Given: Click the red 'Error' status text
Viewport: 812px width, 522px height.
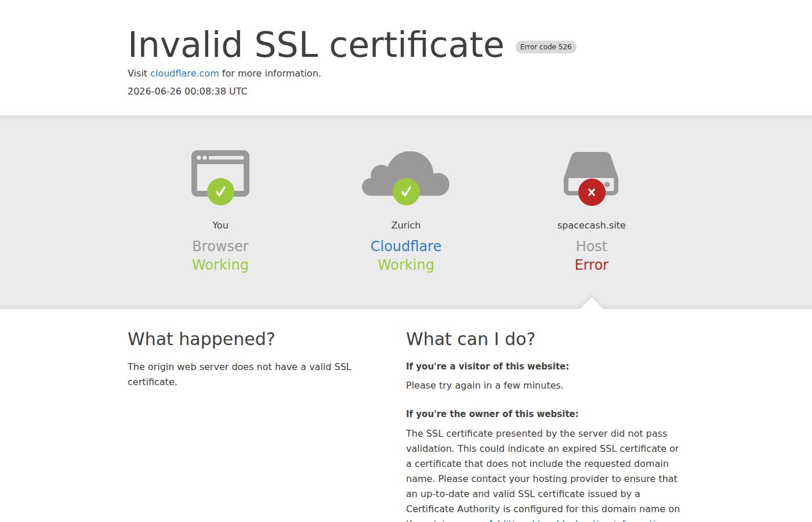Looking at the screenshot, I should tap(592, 264).
